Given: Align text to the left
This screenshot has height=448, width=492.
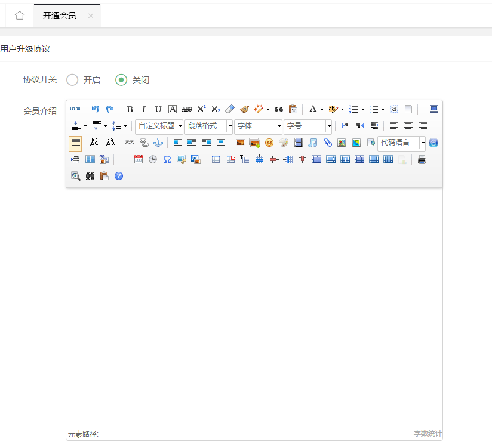Looking at the screenshot, I should point(394,126).
